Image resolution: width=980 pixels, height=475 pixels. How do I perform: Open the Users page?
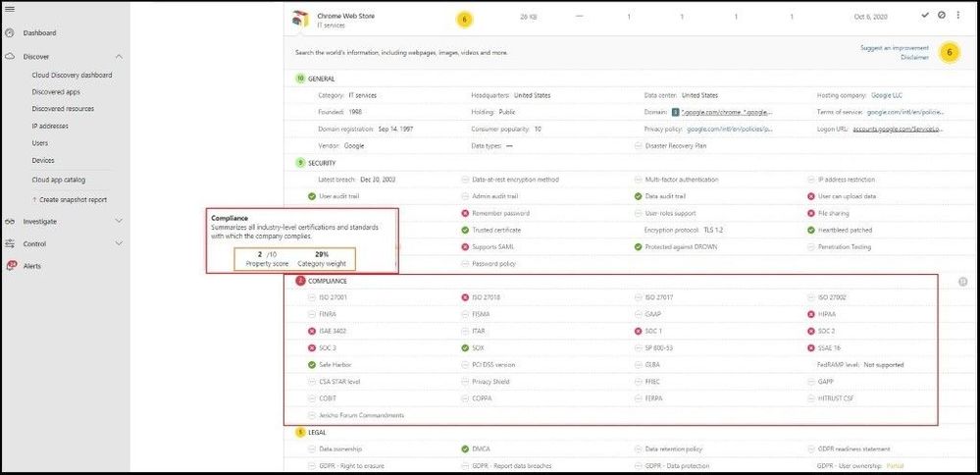[x=40, y=143]
